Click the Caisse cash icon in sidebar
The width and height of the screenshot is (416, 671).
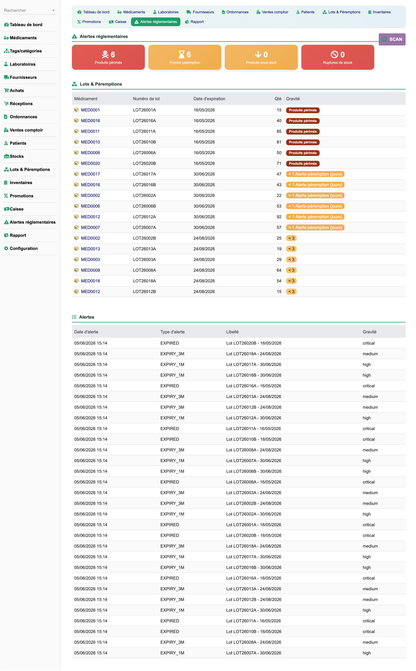click(6, 209)
